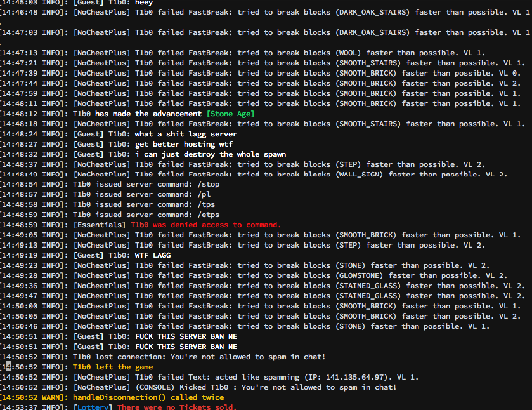This screenshot has width=532, height=410.
Task: Click the 14:49:36 STAINED_GLASS log line
Action: [x=263, y=286]
